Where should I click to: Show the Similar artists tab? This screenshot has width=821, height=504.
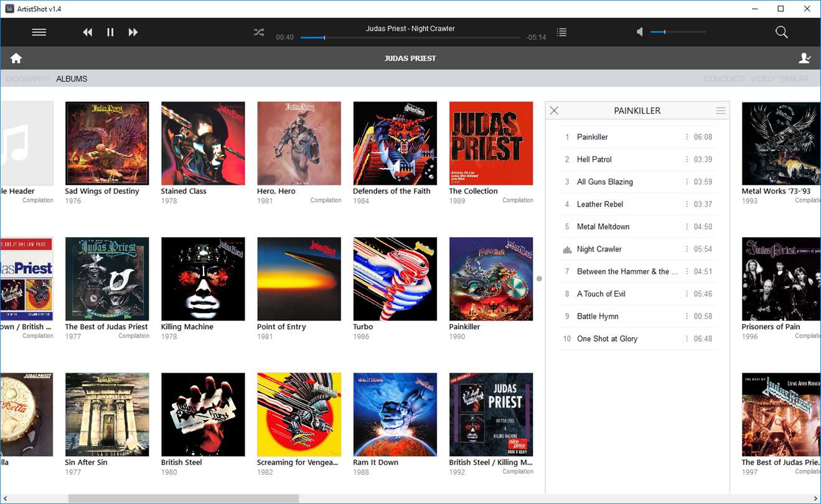tap(794, 79)
